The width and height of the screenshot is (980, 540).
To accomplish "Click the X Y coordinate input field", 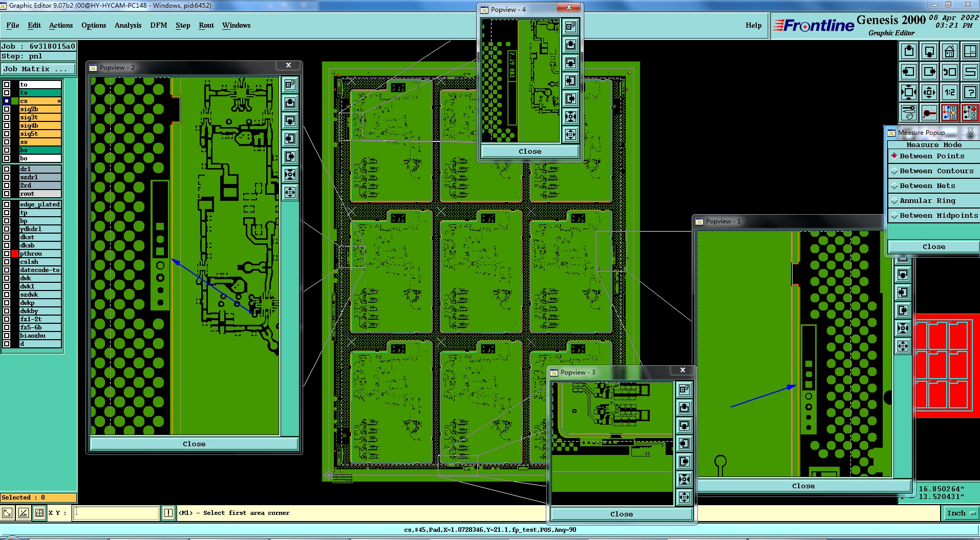I will coord(116,512).
